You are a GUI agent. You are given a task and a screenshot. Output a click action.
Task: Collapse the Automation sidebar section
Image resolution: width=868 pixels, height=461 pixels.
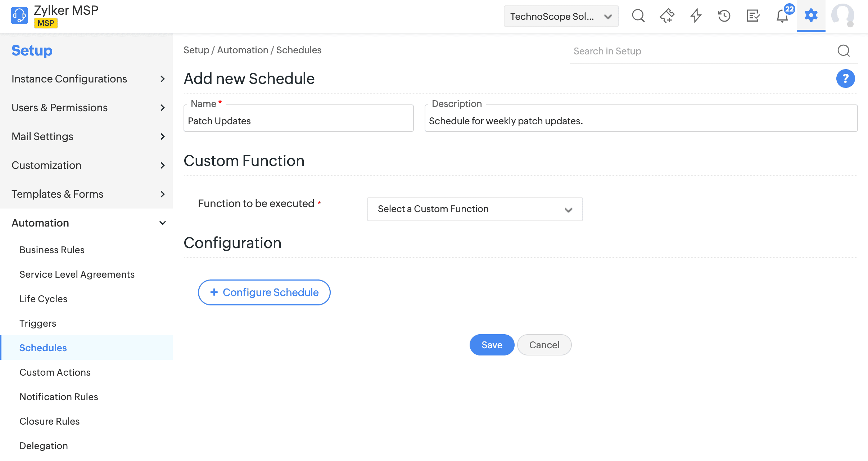(x=163, y=223)
